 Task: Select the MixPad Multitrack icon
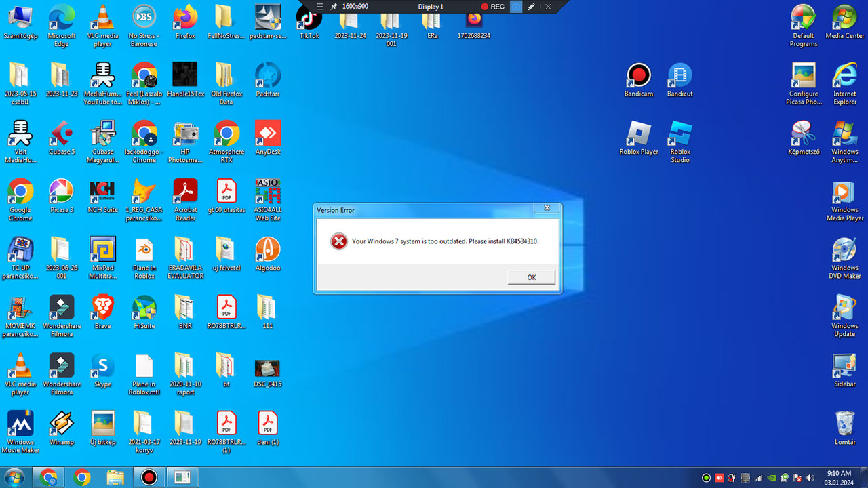pyautogui.click(x=102, y=258)
